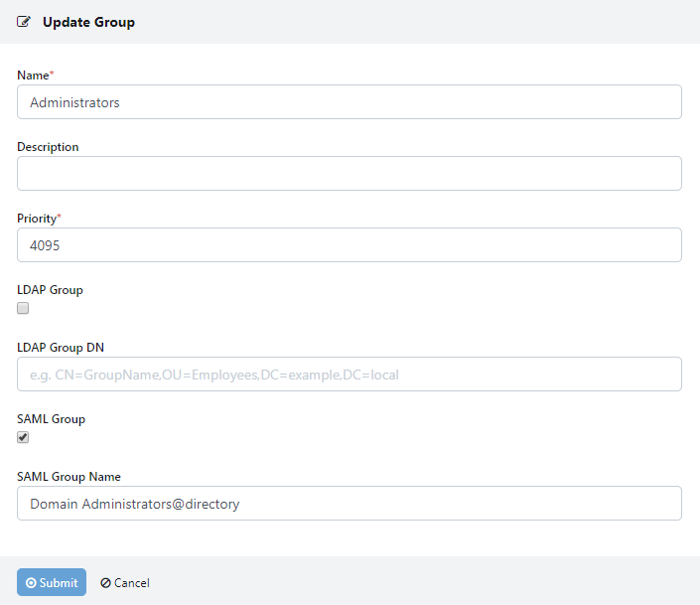Click the SAML Group Name text field
700x605 pixels.
(x=350, y=504)
